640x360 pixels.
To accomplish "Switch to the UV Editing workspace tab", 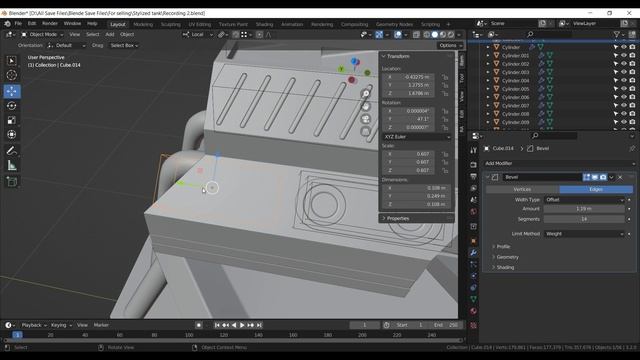I will (x=200, y=24).
